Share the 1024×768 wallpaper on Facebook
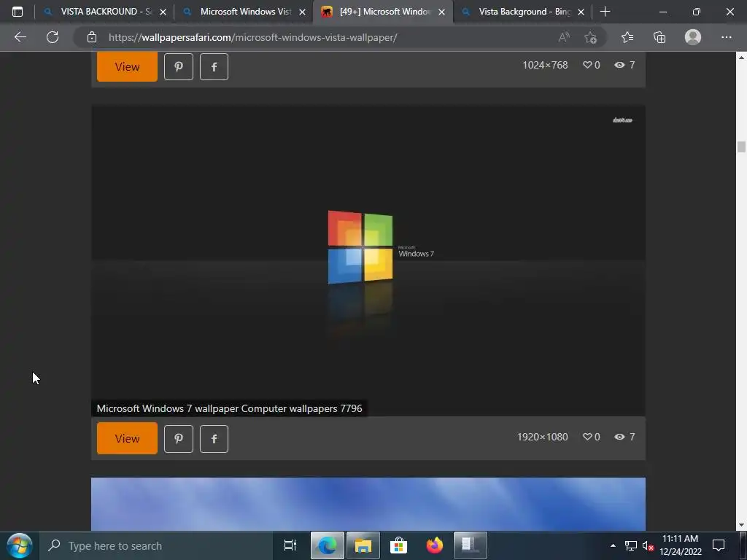747x560 pixels. (214, 66)
